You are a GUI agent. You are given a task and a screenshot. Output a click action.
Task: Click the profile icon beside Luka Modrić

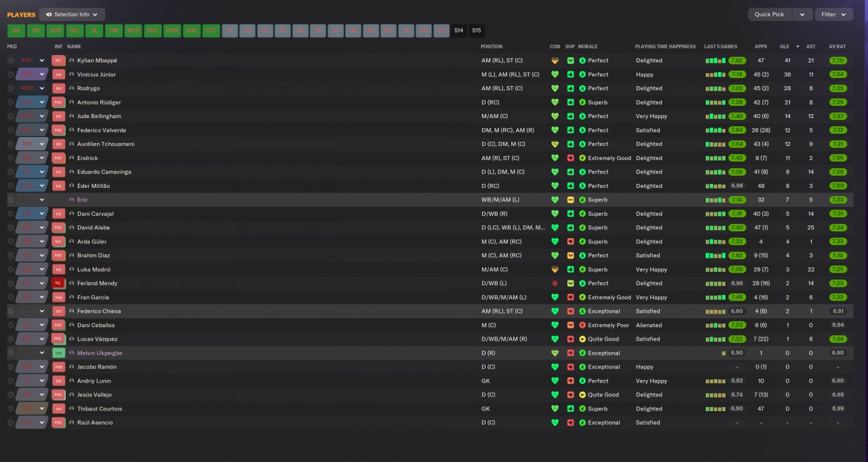72,269
